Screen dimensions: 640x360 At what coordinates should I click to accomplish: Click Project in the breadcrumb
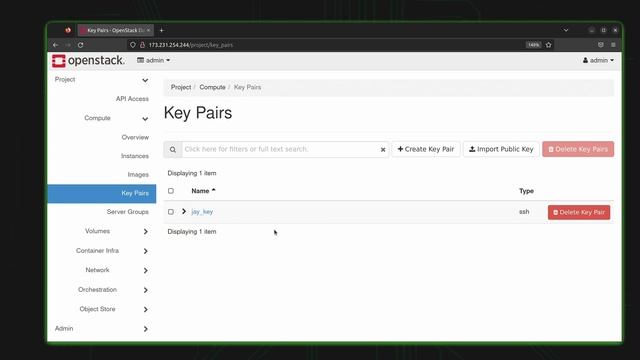[181, 87]
